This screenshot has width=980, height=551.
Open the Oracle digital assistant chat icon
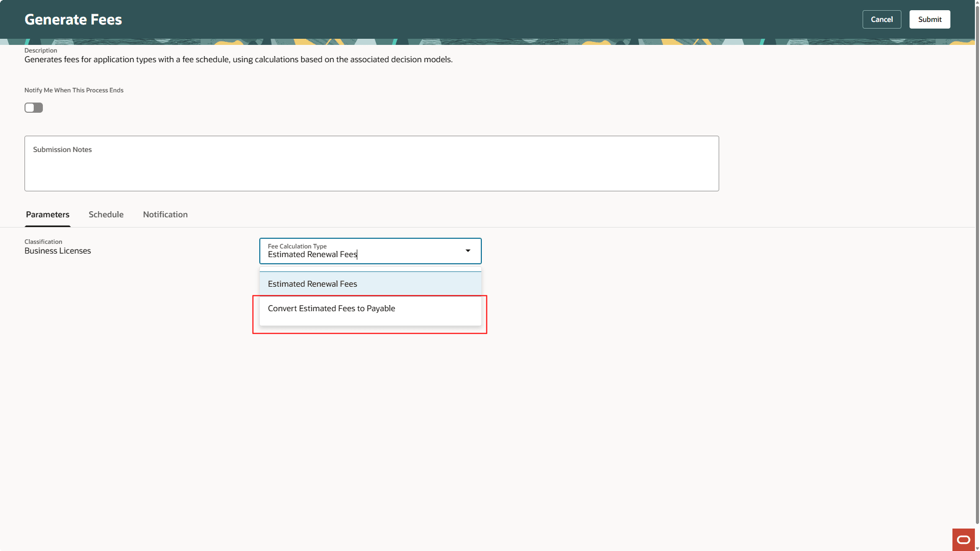tap(964, 539)
